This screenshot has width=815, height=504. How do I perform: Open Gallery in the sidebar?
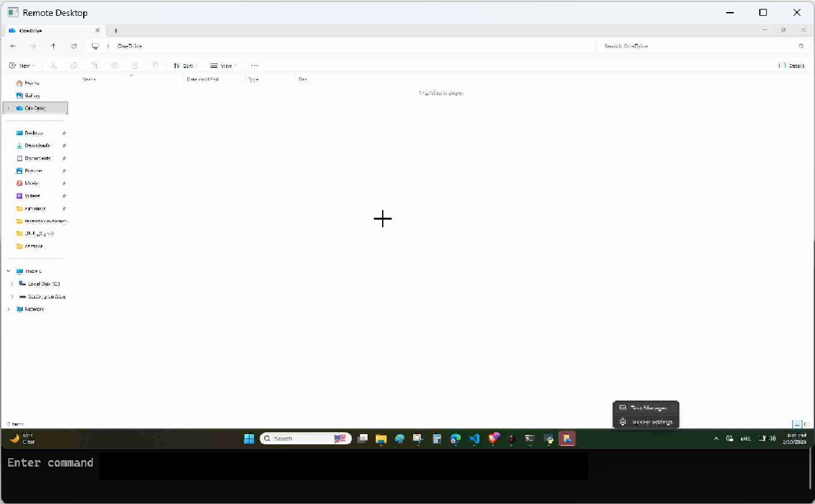click(32, 95)
